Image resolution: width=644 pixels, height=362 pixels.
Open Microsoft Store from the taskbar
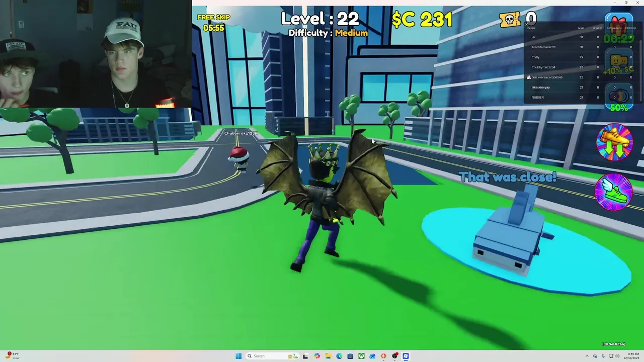[x=350, y=356]
